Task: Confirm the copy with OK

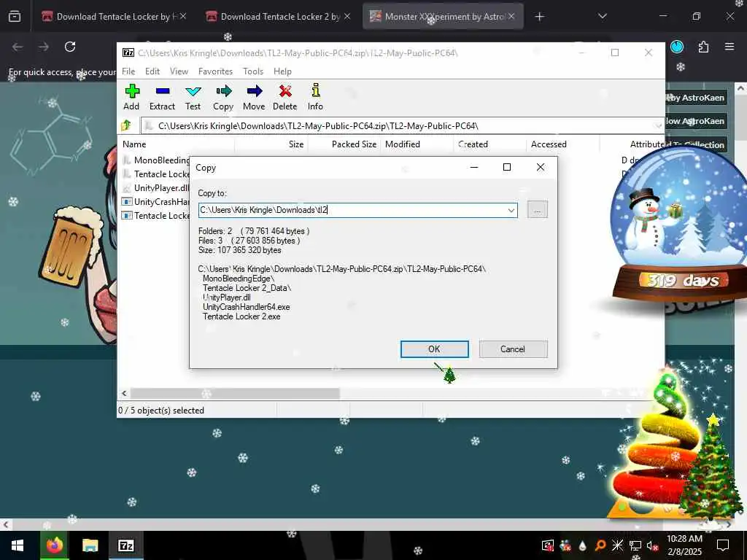Action: point(435,349)
